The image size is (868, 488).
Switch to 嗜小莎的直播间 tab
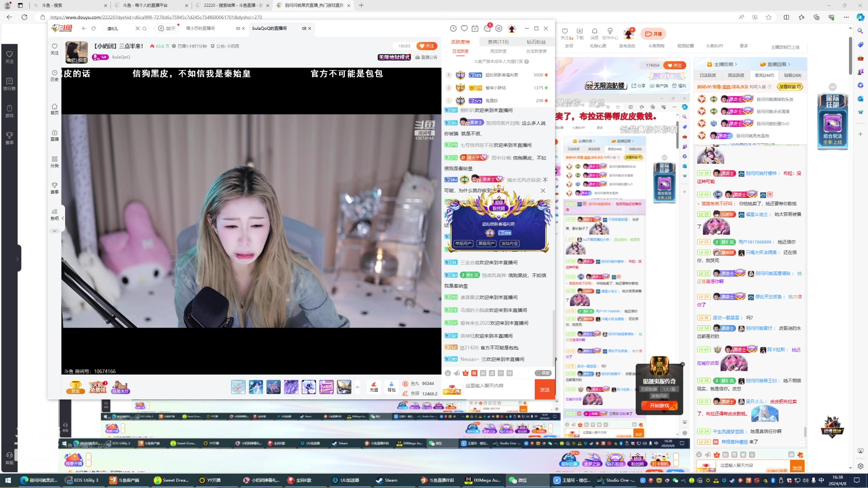pyautogui.click(x=200, y=28)
